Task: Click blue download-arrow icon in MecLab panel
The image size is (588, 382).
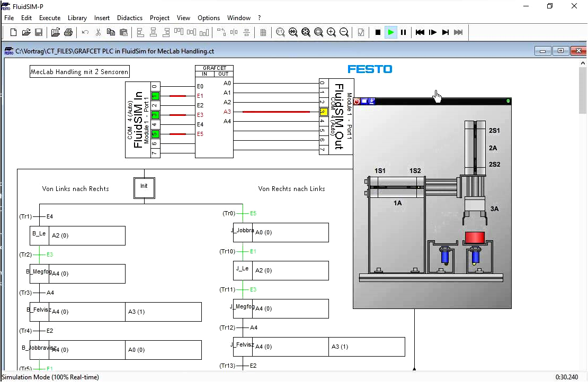Action: (372, 101)
